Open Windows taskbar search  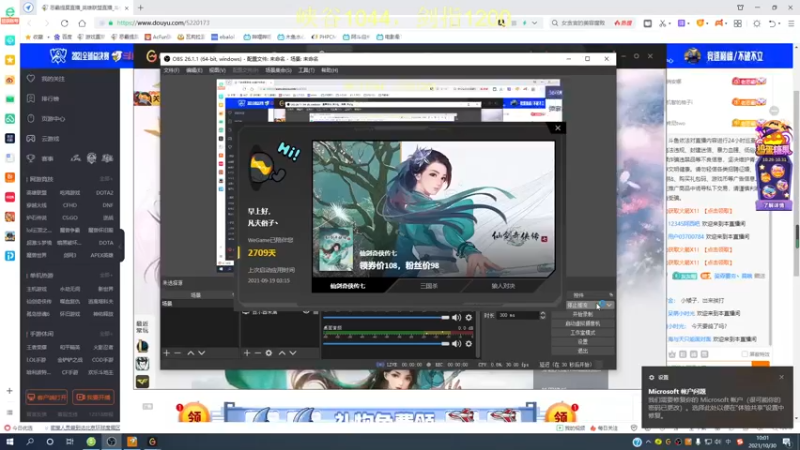point(30,442)
